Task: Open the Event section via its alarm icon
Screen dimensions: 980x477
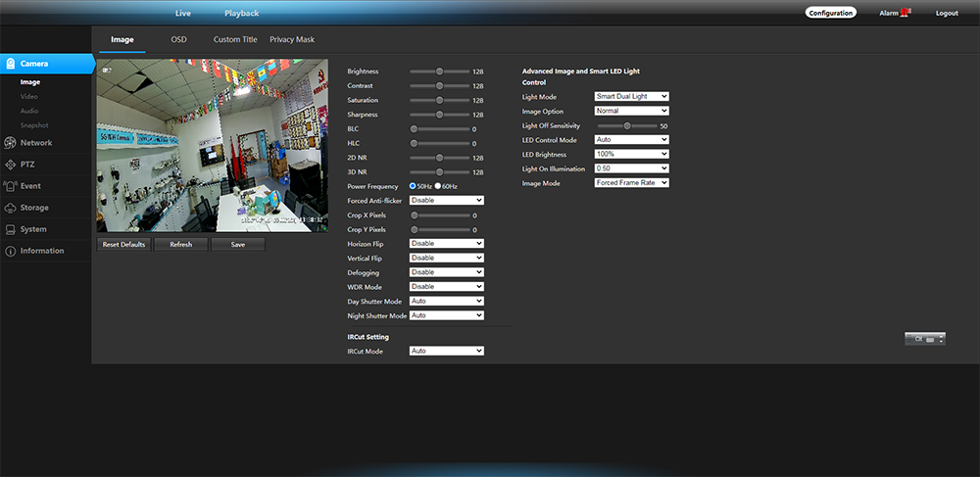Action: (10, 186)
